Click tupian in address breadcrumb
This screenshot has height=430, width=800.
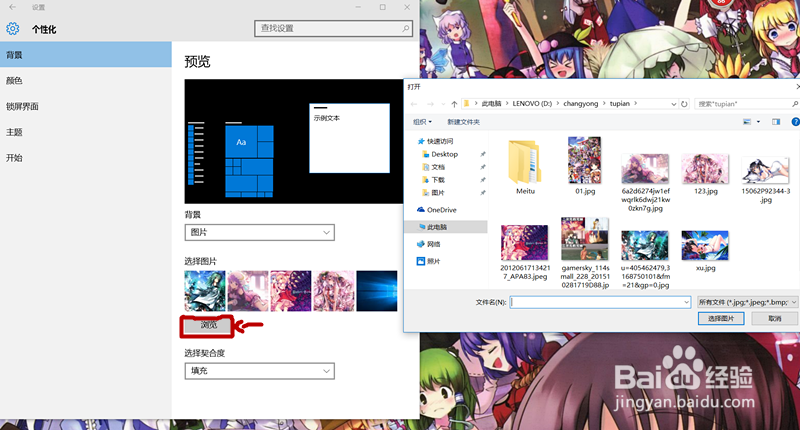click(x=620, y=104)
